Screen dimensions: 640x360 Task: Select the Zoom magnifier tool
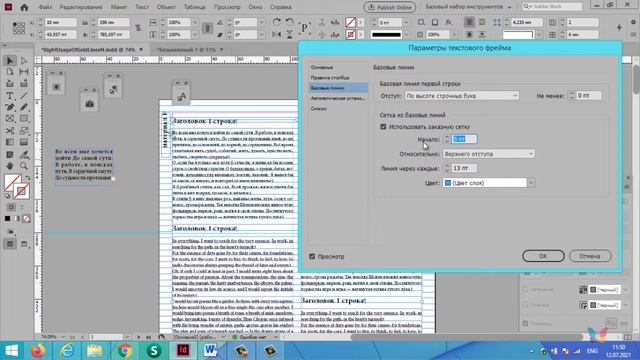coord(24,166)
